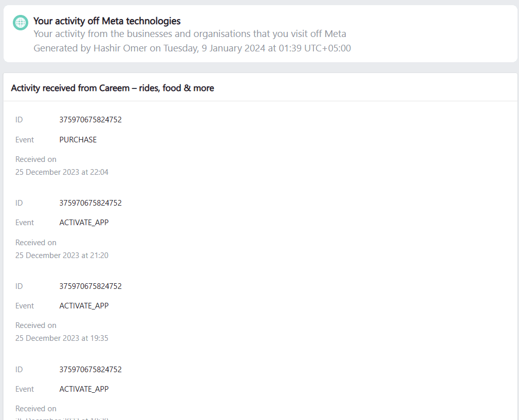This screenshot has height=420, width=519.
Task: Click the timestamp "25 December 2023 at 22:04"
Action: 62,172
